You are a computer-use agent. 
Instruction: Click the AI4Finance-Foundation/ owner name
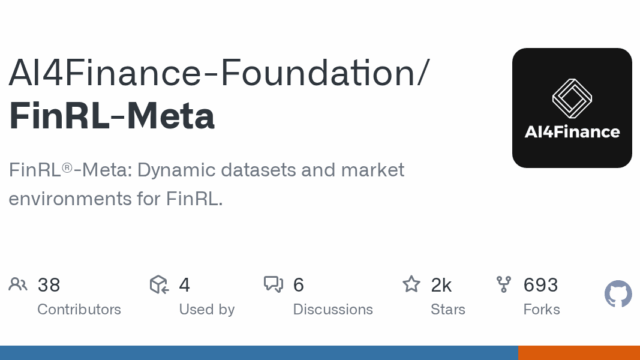[219, 73]
